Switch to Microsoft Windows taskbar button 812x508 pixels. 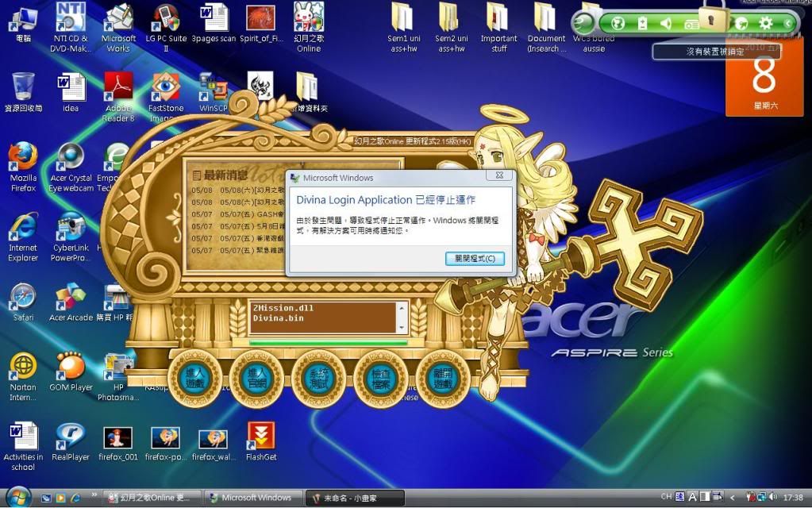pos(252,498)
